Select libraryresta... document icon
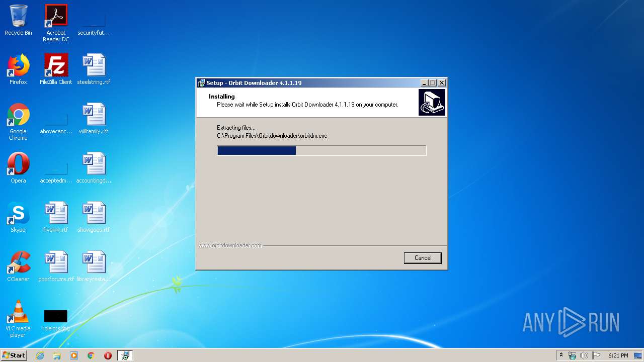Viewport: 644px width, 362px height. (94, 267)
